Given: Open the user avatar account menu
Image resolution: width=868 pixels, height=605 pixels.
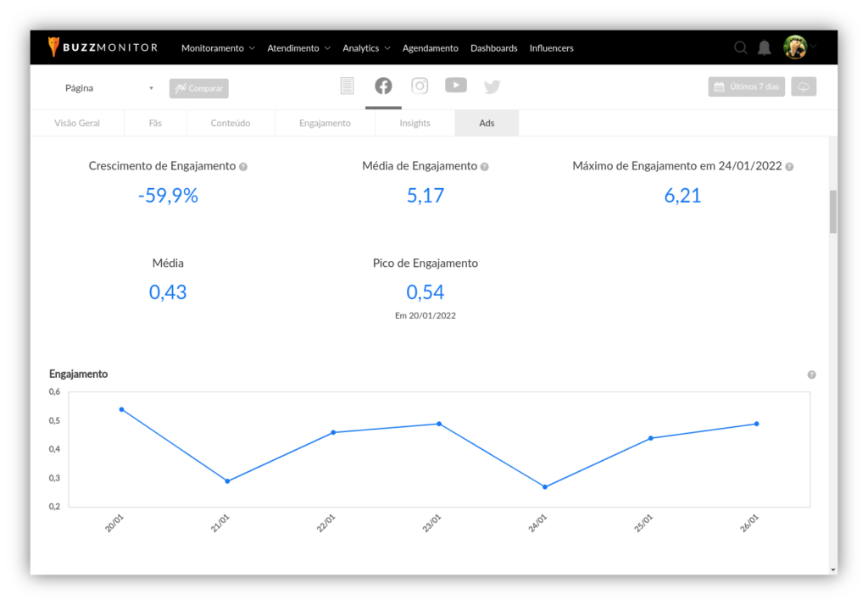Looking at the screenshot, I should pyautogui.click(x=795, y=47).
